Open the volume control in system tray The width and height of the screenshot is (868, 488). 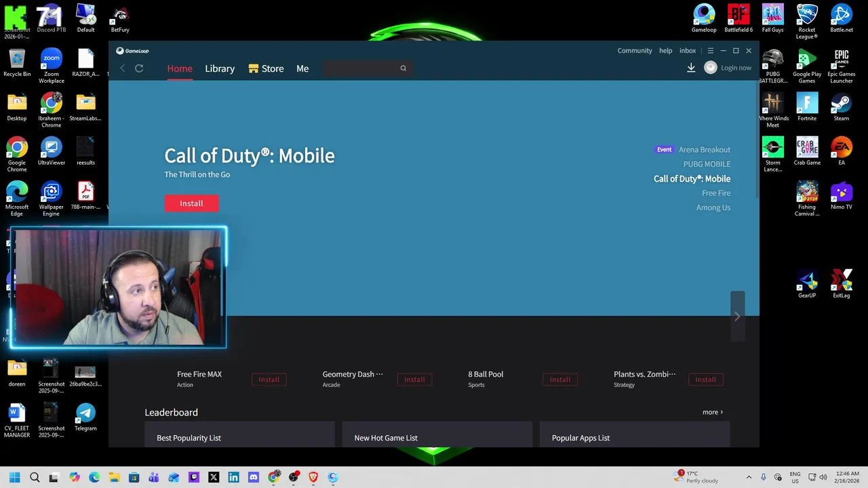tap(823, 477)
